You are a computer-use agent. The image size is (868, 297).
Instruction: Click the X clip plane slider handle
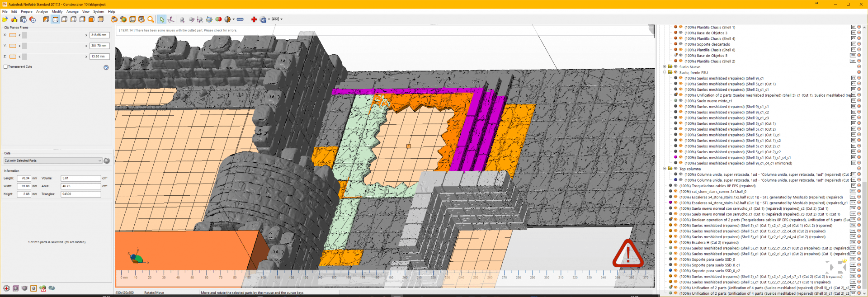(24, 35)
